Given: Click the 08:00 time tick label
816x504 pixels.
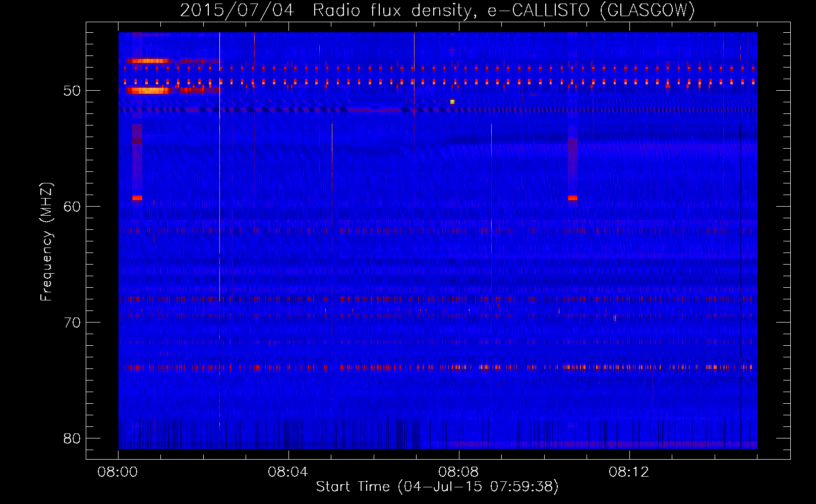Looking at the screenshot, I should pyautogui.click(x=118, y=472).
